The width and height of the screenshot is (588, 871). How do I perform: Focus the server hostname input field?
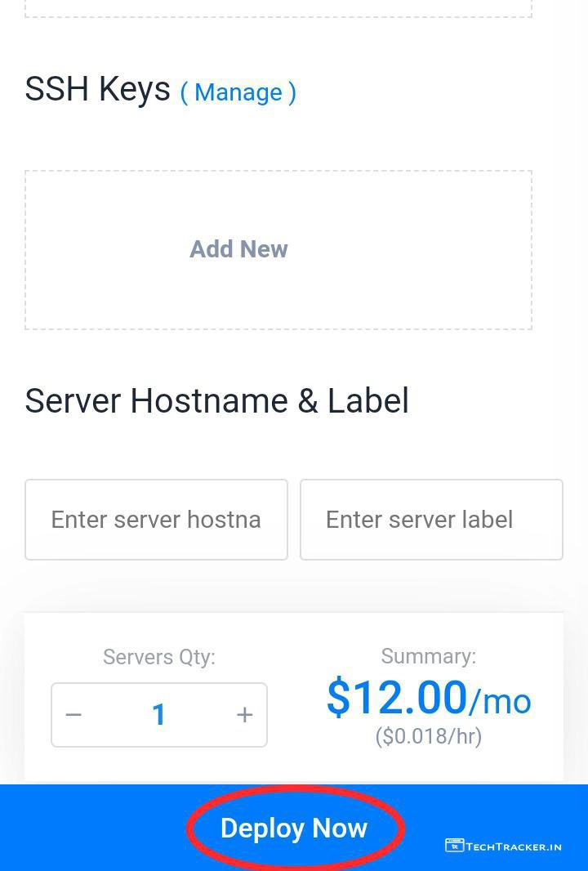click(156, 520)
